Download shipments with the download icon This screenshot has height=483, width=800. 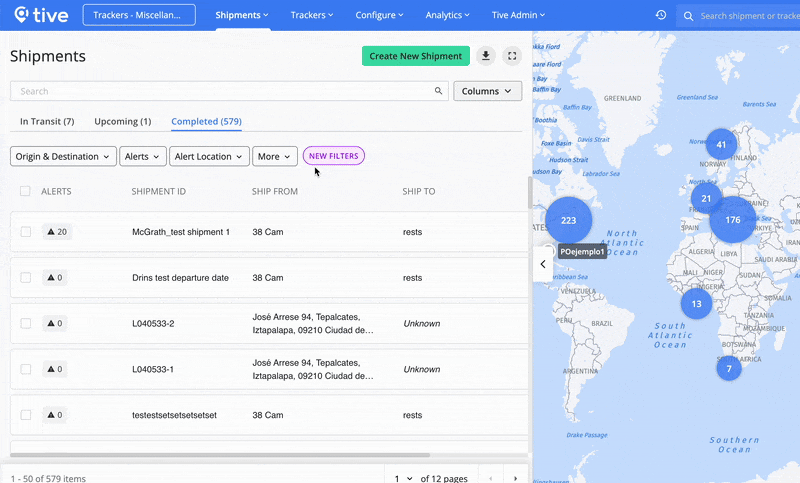pyautogui.click(x=486, y=56)
